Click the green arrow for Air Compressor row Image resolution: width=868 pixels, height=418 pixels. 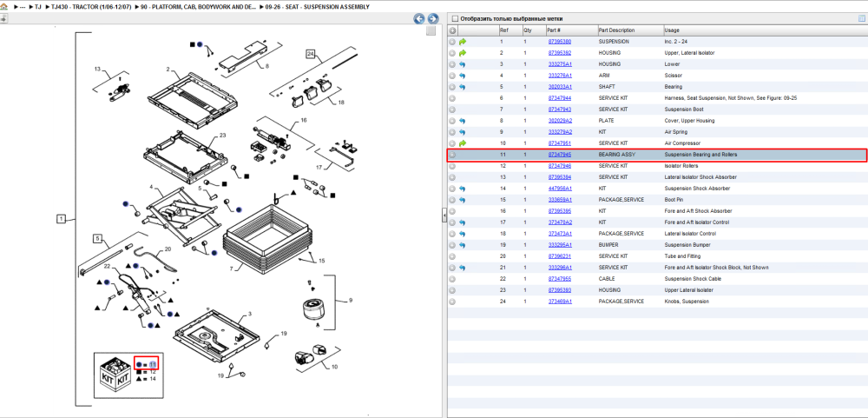click(463, 143)
